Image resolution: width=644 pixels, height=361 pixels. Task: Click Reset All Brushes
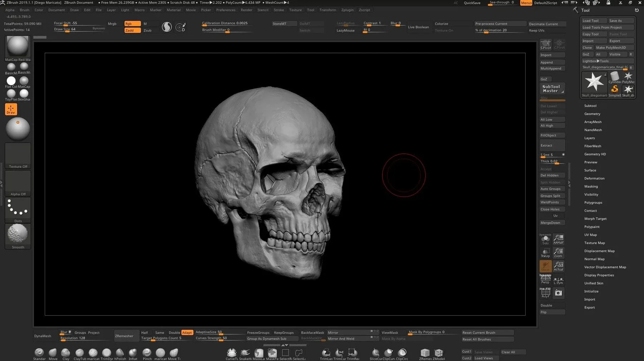click(488, 340)
